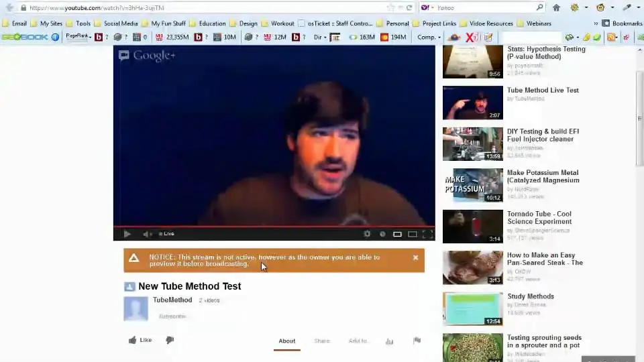Open the Webinars bookmark folder

coord(535,23)
